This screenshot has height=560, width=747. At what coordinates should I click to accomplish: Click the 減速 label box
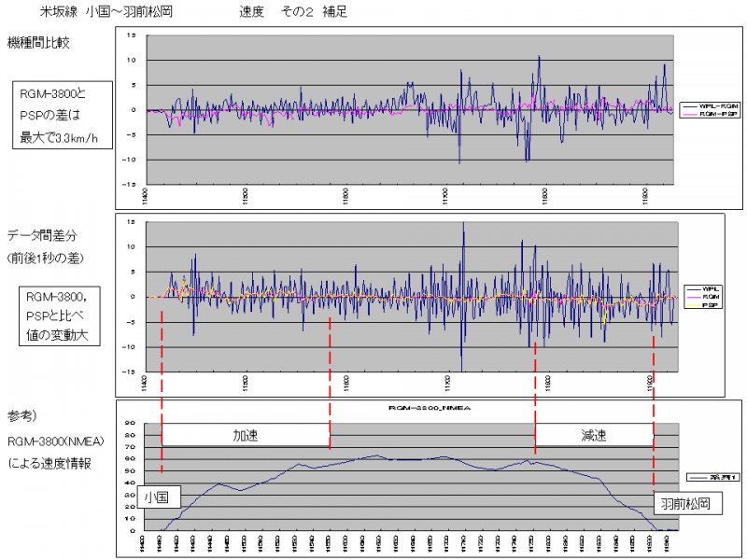click(x=593, y=436)
